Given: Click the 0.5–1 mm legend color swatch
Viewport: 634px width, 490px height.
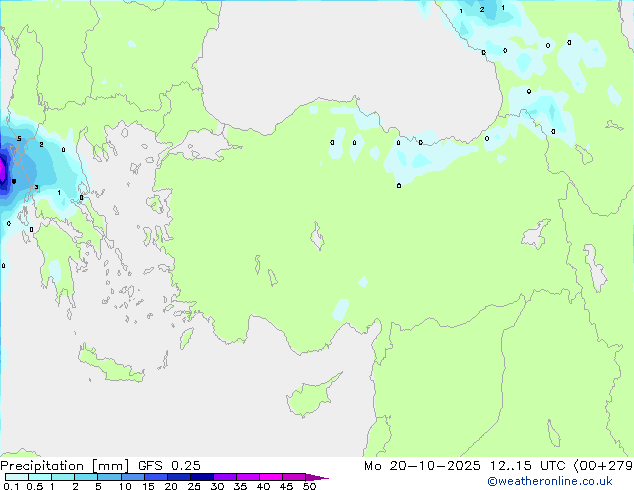Looking at the screenshot, I should point(40,477).
